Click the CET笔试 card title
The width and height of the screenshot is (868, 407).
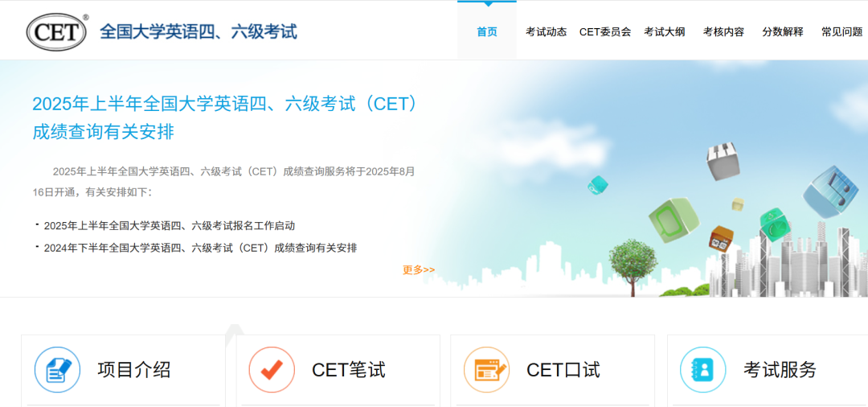349,369
